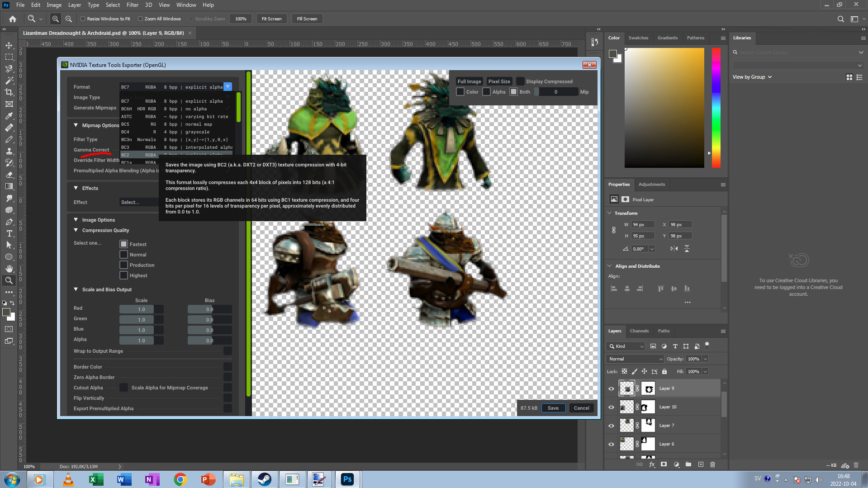
Task: Select the Hand tool
Action: point(9,269)
